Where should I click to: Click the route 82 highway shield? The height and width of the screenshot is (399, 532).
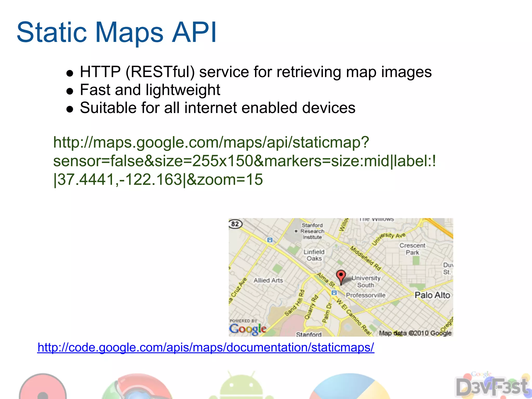(x=235, y=224)
